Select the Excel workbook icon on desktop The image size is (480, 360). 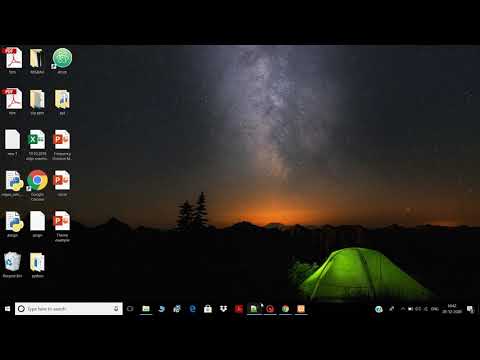[37, 144]
